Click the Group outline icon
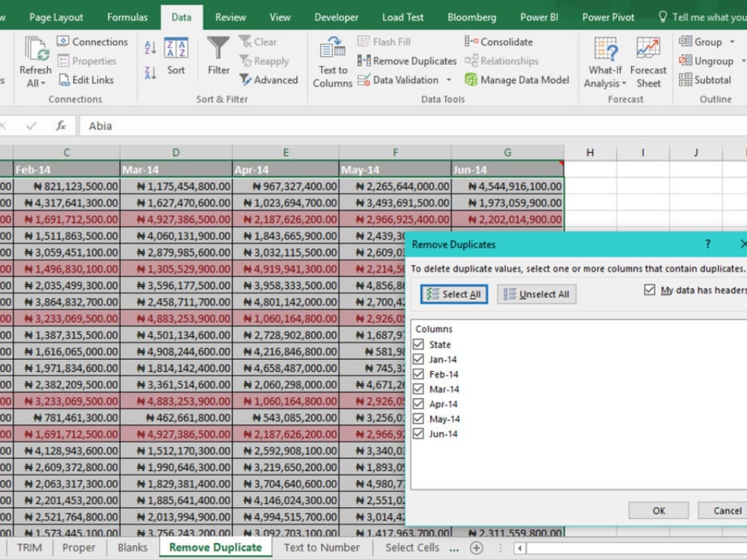Viewport: 747px width, 560px height. (686, 41)
